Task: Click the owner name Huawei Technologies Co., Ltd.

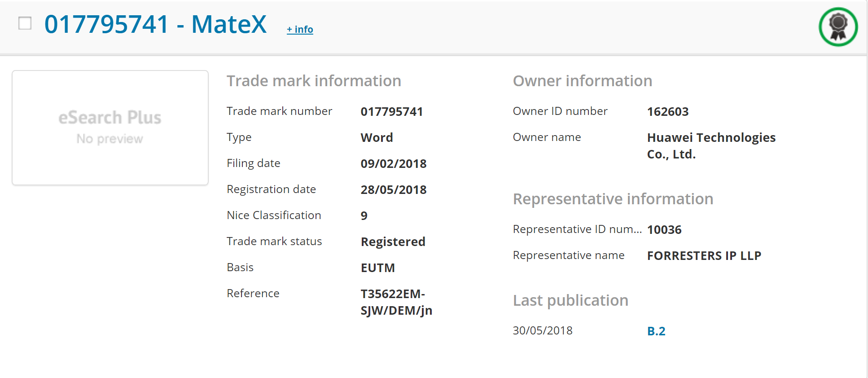Action: pyautogui.click(x=711, y=146)
